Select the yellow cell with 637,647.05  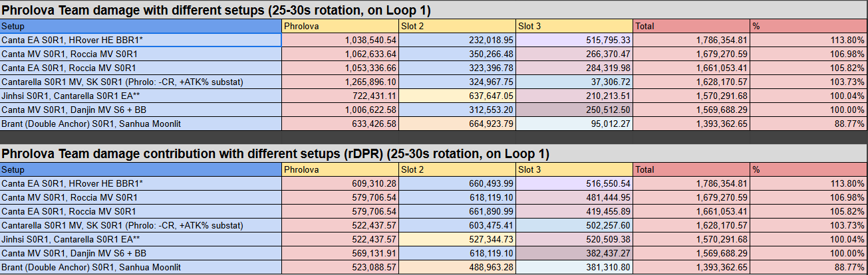(x=458, y=96)
